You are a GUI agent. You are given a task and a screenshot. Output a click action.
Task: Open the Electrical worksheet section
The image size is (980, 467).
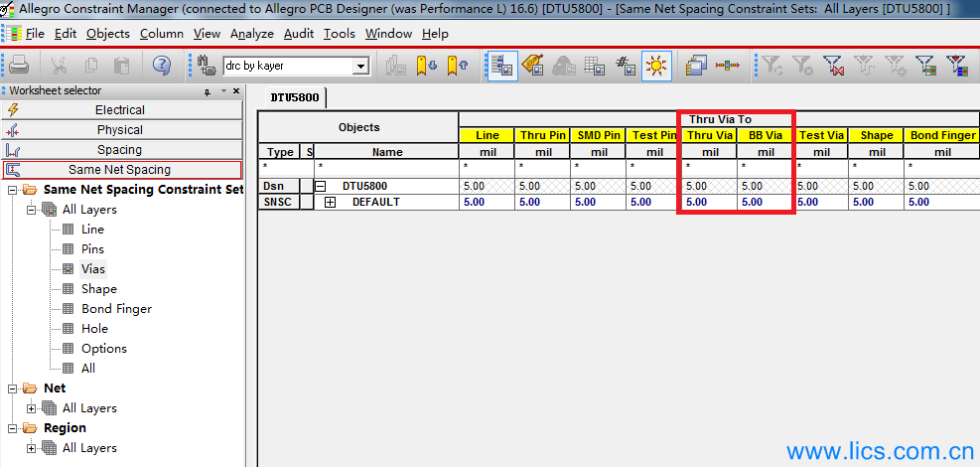tap(122, 110)
